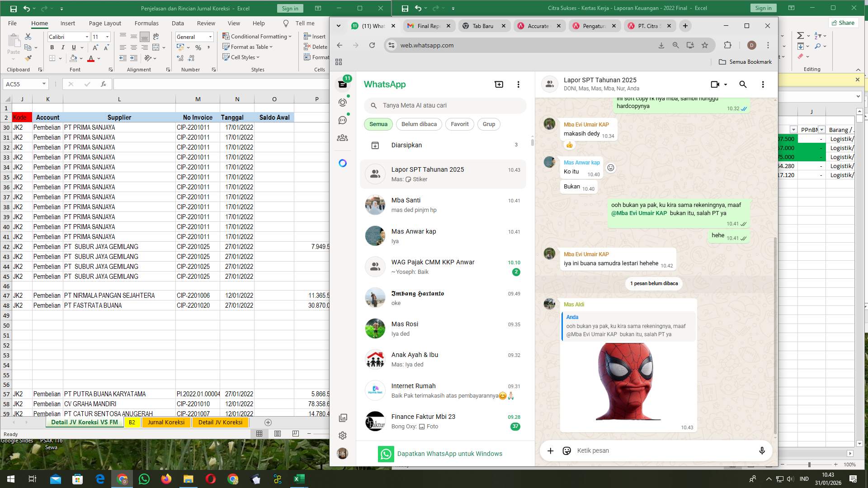Expand the video call dropdown arrow
This screenshot has height=488, width=868.
(725, 84)
